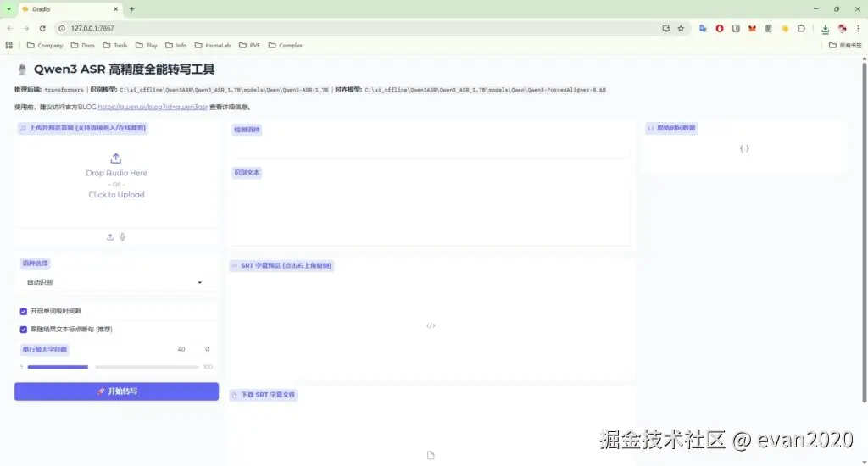Screen dimensions: 868x466
Task: Click the Click to Upload text
Action: (116, 195)
